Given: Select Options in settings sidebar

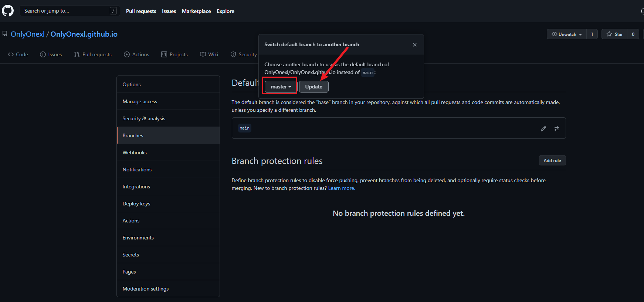Looking at the screenshot, I should click(x=168, y=84).
